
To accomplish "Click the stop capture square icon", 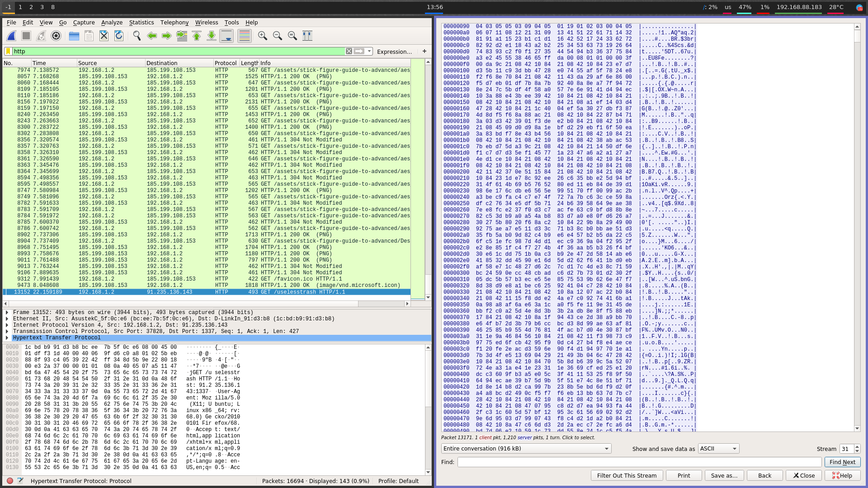I will [26, 36].
